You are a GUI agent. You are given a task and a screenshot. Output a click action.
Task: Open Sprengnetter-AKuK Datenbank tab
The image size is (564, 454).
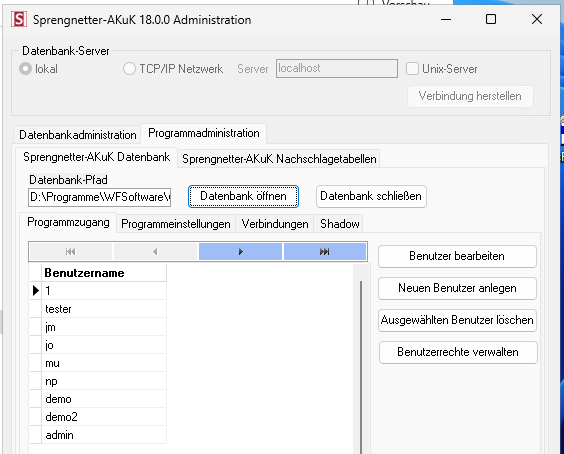tap(96, 157)
